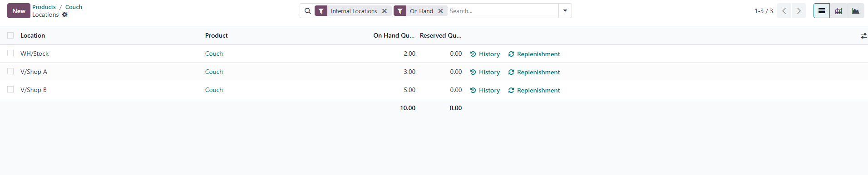The height and width of the screenshot is (175, 868).
Task: Go to the next page arrow
Action: click(x=799, y=11)
